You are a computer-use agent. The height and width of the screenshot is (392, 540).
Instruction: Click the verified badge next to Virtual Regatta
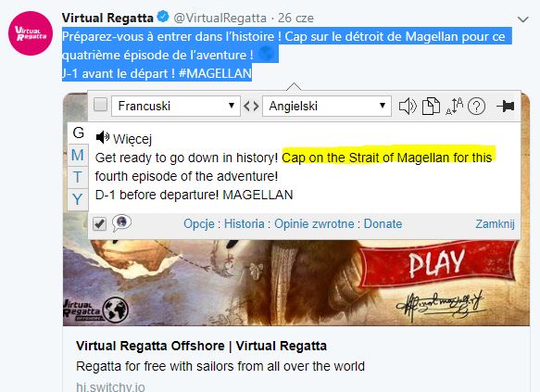162,17
